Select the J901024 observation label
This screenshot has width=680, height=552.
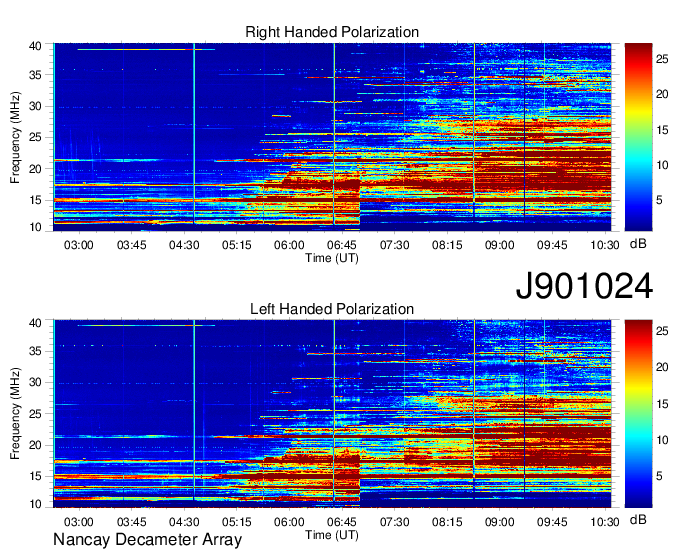click(x=584, y=286)
